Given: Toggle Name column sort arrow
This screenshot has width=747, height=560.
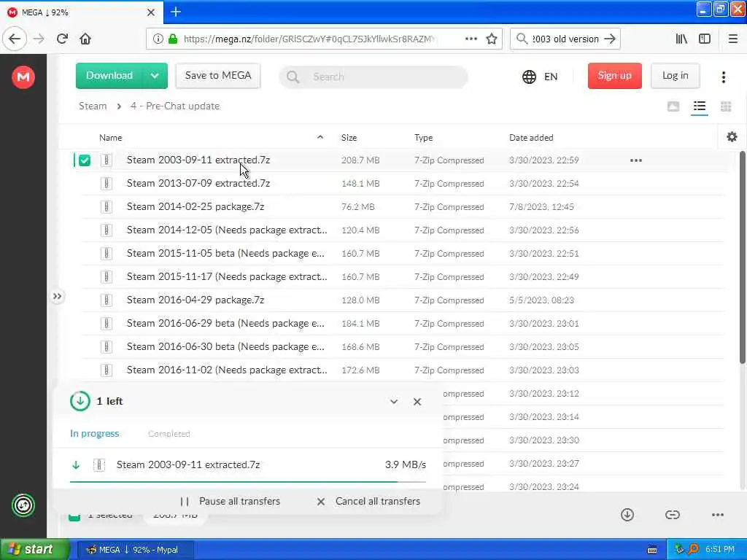Looking at the screenshot, I should [320, 137].
